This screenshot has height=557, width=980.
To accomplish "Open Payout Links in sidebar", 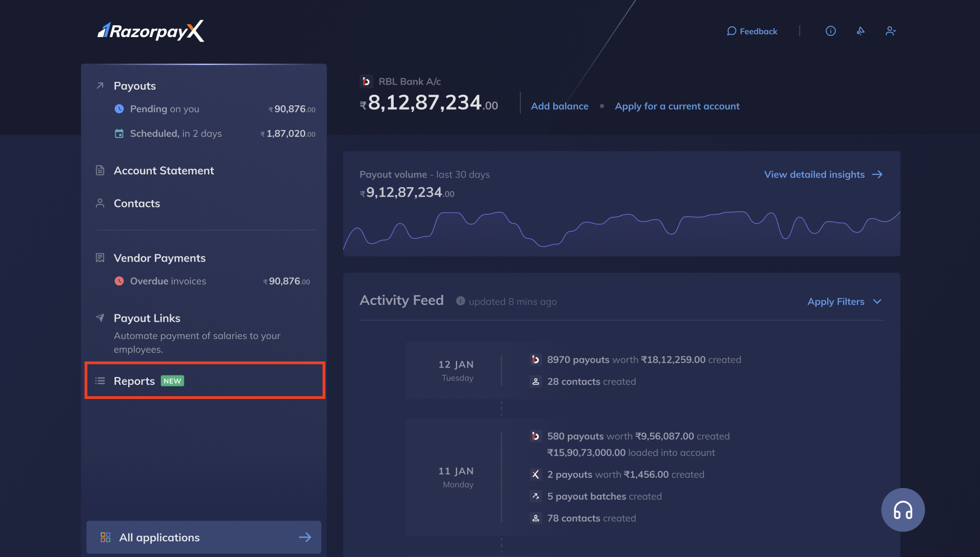I will point(147,318).
